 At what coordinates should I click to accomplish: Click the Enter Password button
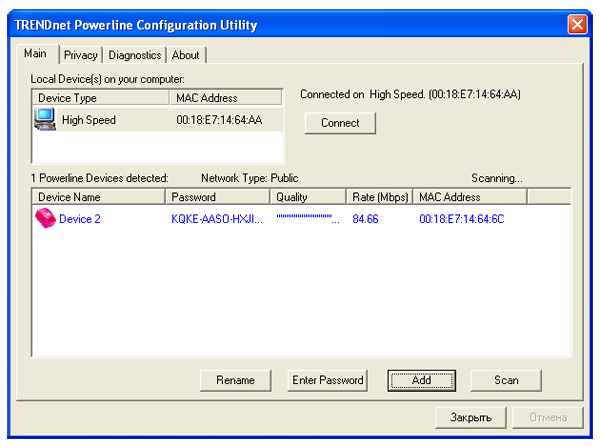pos(328,380)
